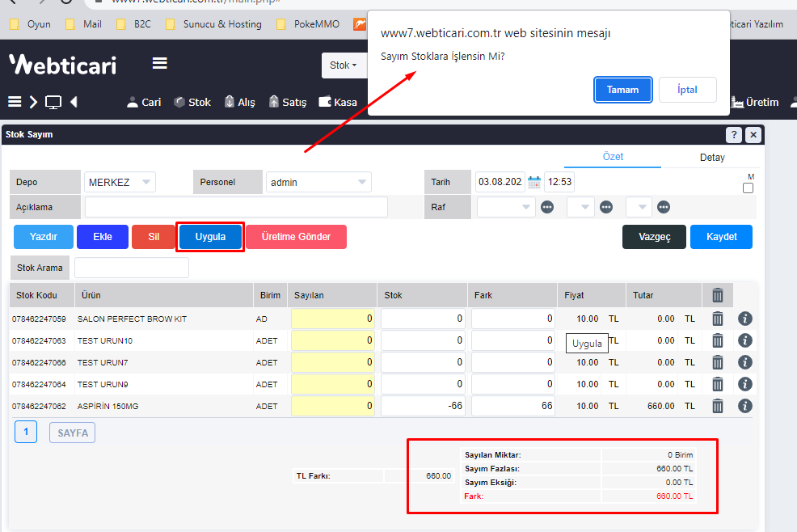Screen dimensions: 797x532
Task: Open the Personel admin dropdown
Action: coord(318,182)
